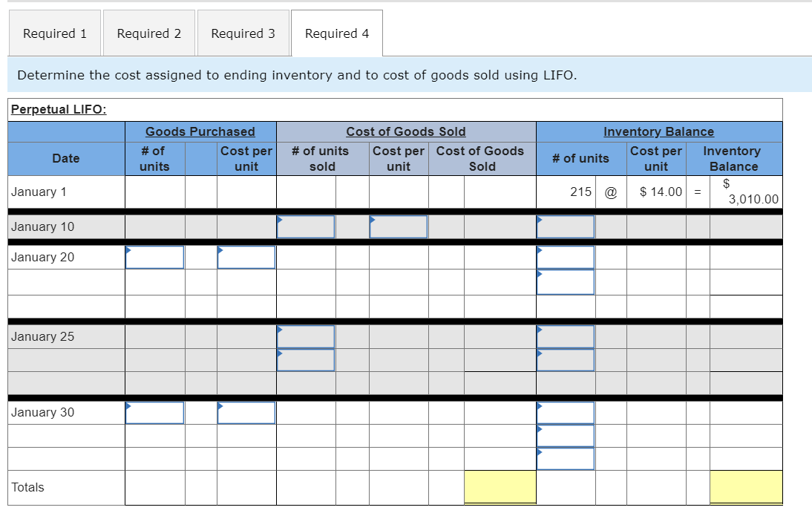Screen dimensions: 812x516
Task: Click the bottom January 30 inventory units field
Action: point(566,459)
